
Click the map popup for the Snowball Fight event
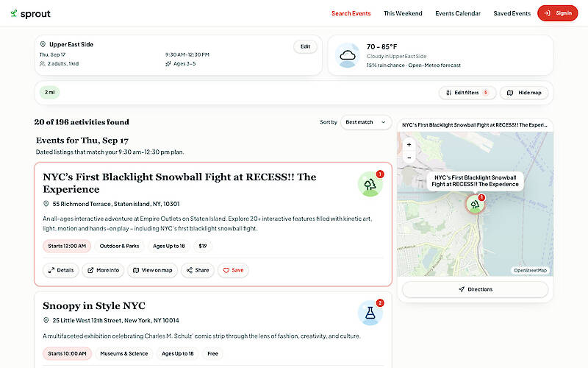coord(475,181)
